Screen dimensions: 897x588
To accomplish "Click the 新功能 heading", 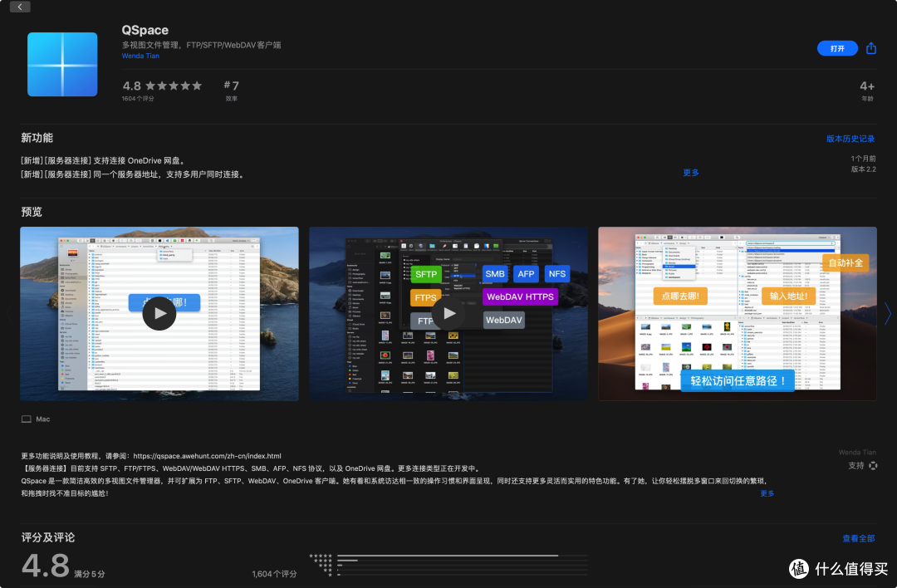I will tap(37, 138).
